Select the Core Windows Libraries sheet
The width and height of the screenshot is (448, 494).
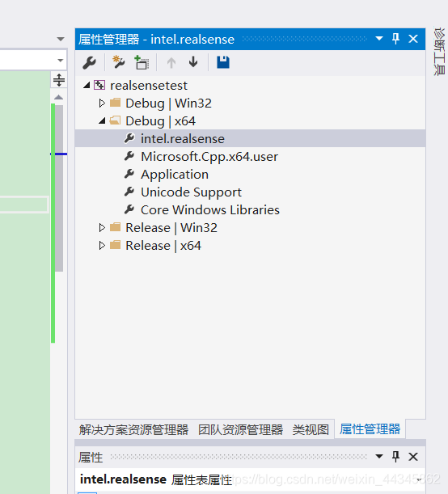[x=209, y=210]
